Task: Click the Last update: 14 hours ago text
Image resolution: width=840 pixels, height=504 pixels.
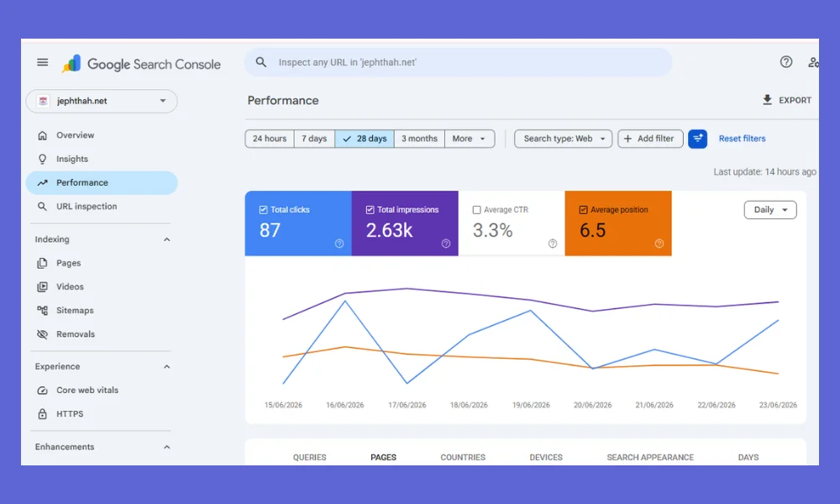Action: pos(764,172)
